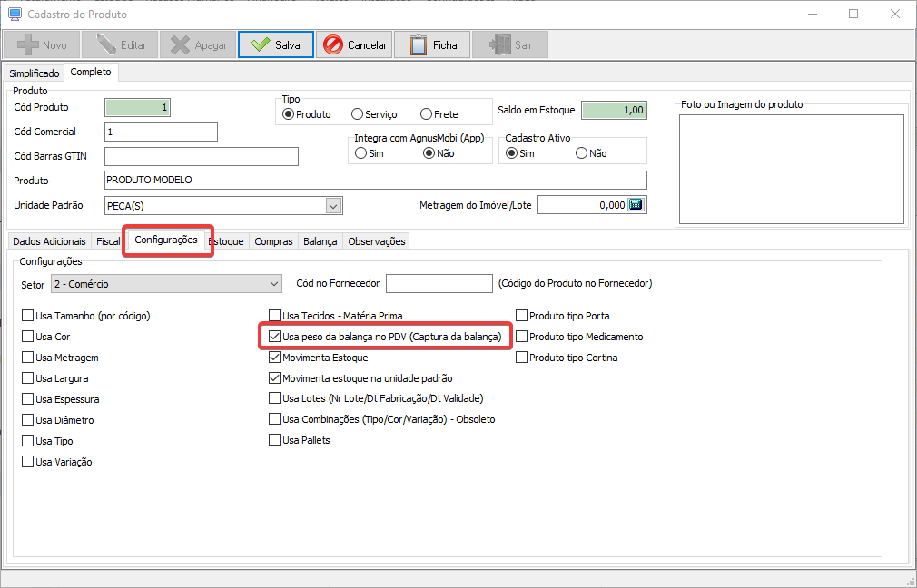This screenshot has height=588, width=917.
Task: Click the Cód Barras GTIN field
Action: (x=202, y=157)
